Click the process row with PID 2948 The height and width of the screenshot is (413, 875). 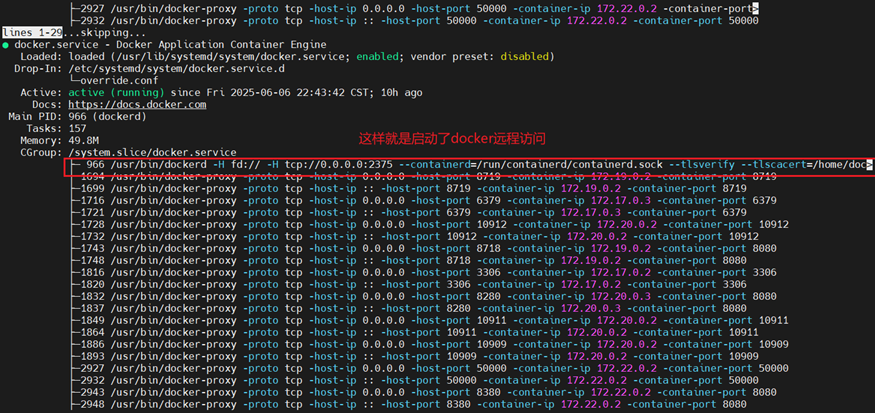410,405
